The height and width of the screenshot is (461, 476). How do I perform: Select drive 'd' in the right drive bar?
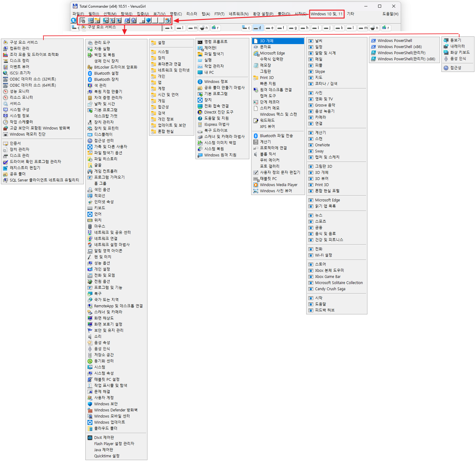click(x=258, y=28)
